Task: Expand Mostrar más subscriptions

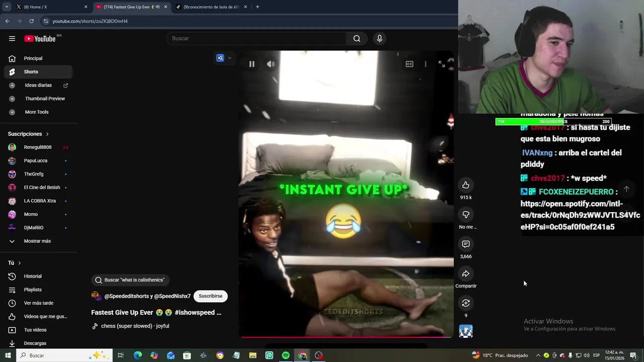Action: 38,241
